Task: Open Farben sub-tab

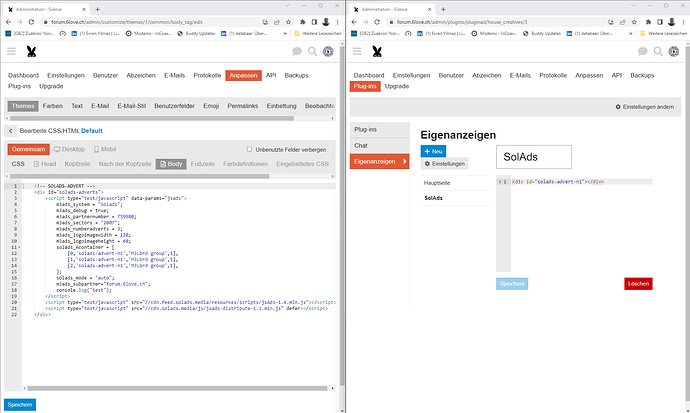Action: click(53, 106)
